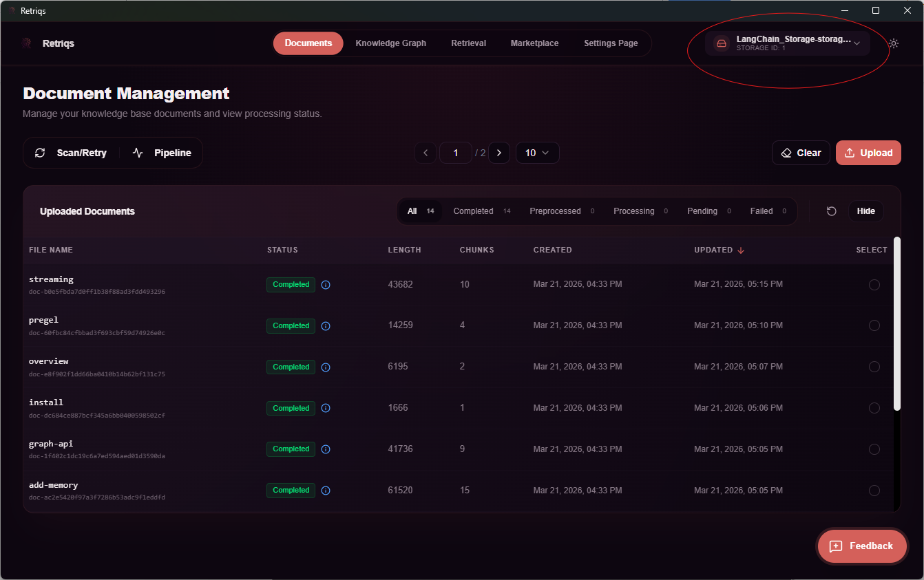Go to previous page arrow

click(426, 153)
